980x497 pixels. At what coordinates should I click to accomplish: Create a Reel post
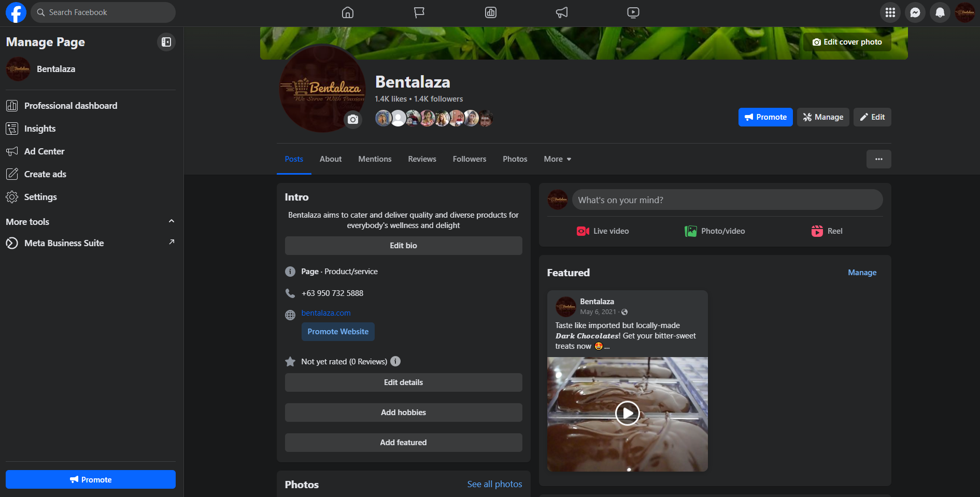coord(827,231)
